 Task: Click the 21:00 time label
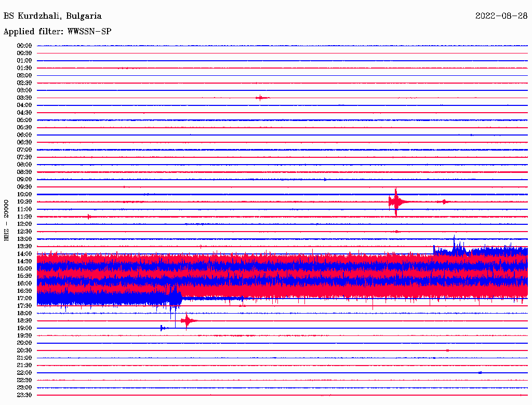click(x=24, y=358)
